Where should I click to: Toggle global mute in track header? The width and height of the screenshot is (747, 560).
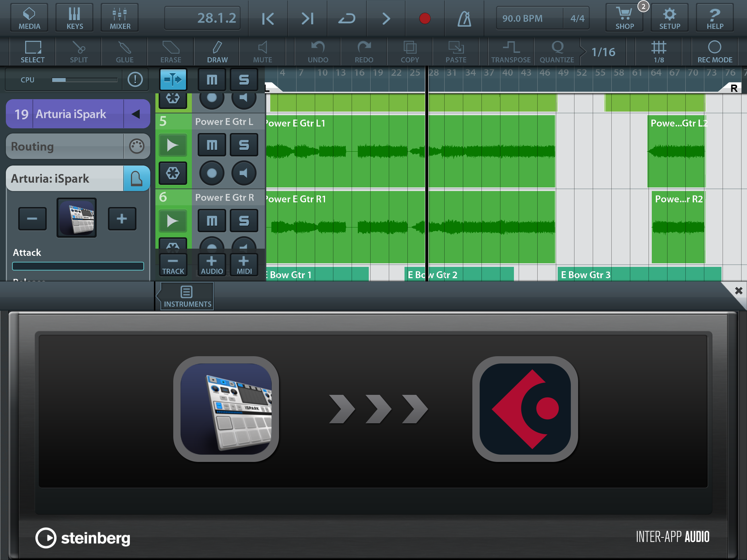point(212,79)
